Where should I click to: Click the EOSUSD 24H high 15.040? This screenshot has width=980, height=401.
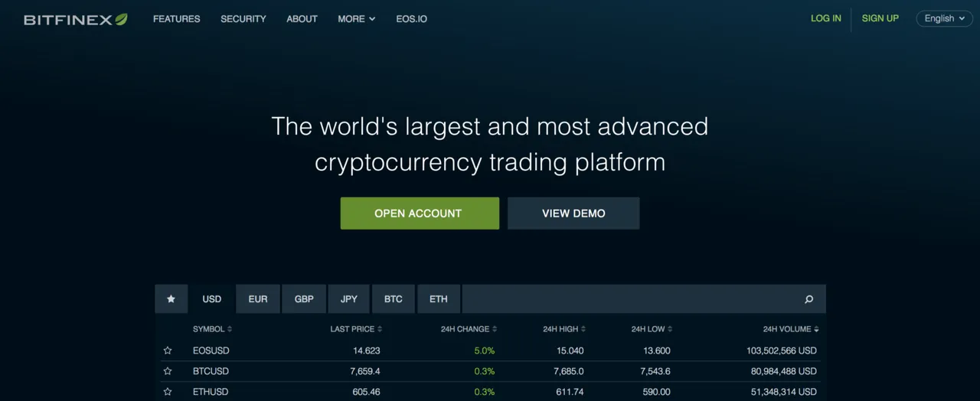[570, 350]
